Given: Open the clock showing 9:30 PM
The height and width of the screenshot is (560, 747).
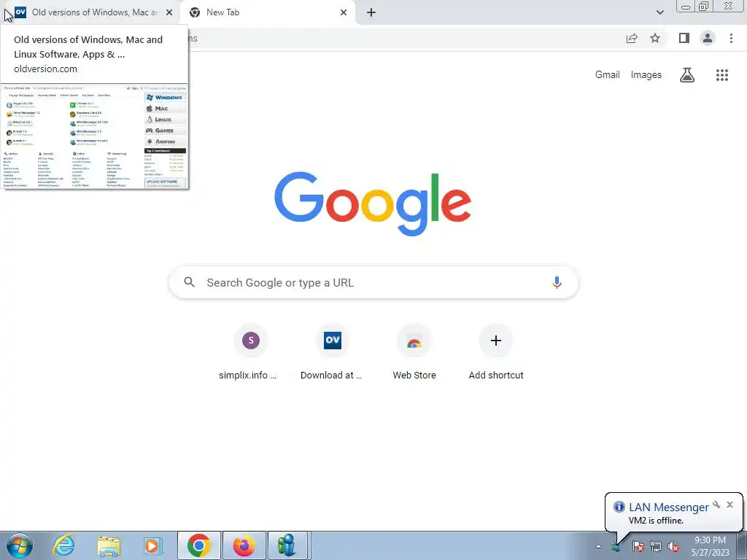Looking at the screenshot, I should tap(710, 546).
